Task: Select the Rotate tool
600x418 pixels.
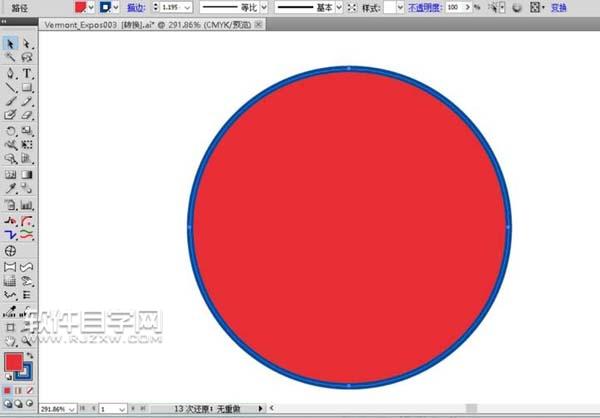Action: 10,131
